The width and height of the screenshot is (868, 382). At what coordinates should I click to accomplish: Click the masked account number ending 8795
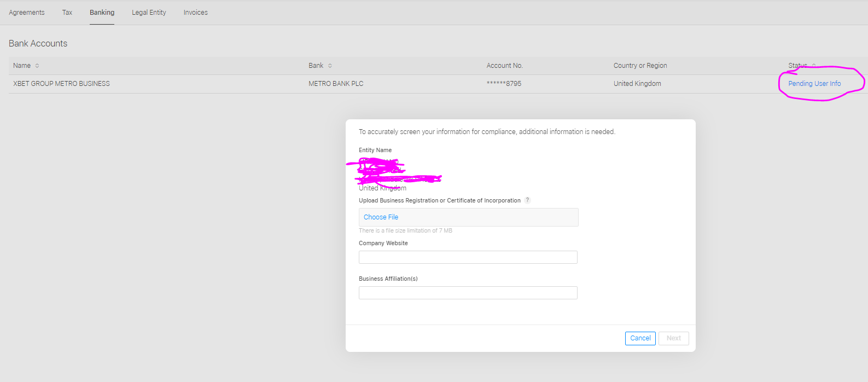pos(504,84)
